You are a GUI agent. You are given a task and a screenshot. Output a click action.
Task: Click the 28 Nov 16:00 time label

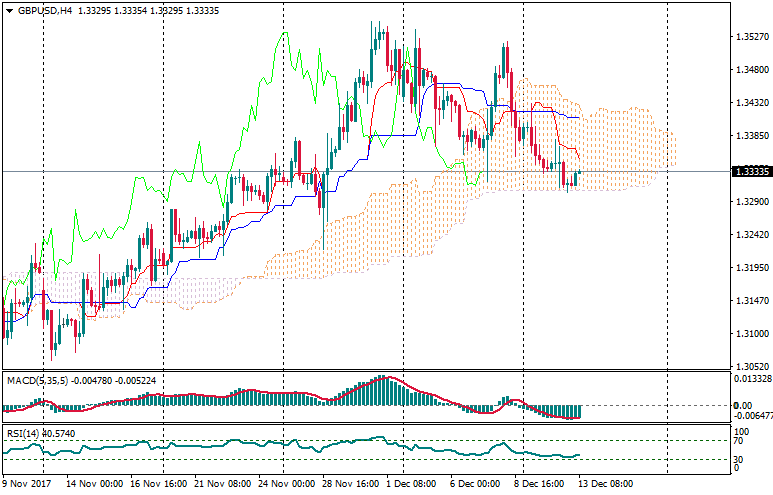coord(351,482)
